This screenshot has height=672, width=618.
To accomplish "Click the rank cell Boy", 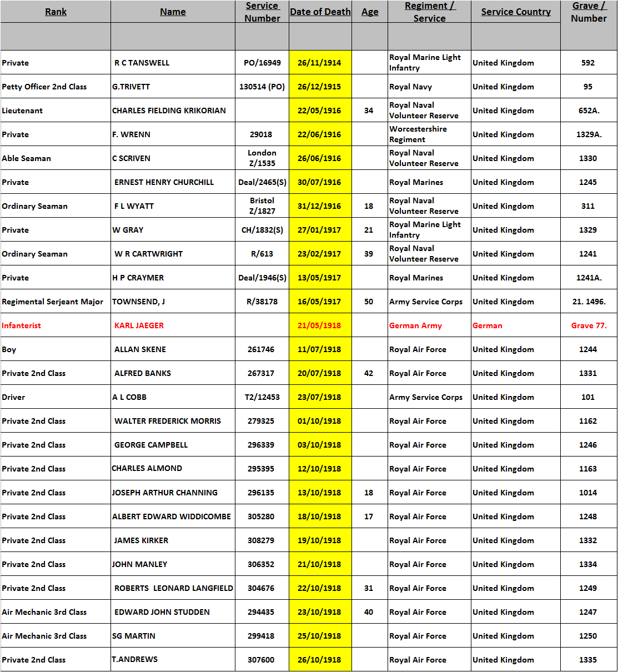I will point(9,349).
